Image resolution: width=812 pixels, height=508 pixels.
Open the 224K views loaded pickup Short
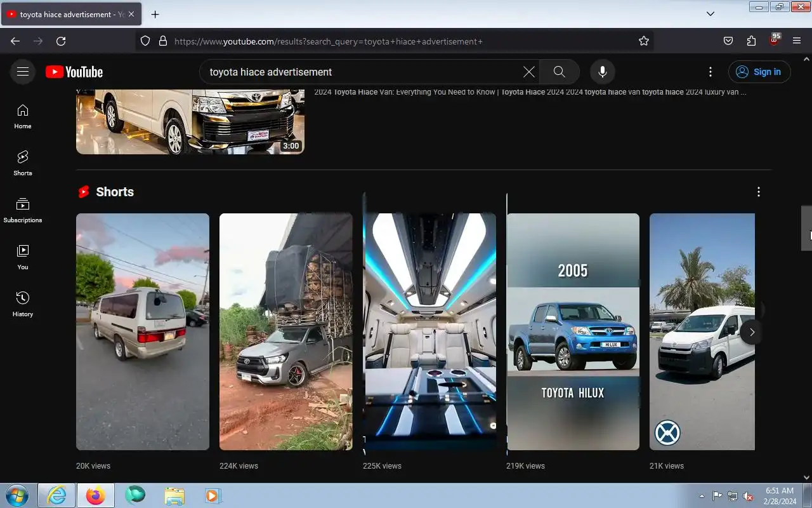point(286,331)
